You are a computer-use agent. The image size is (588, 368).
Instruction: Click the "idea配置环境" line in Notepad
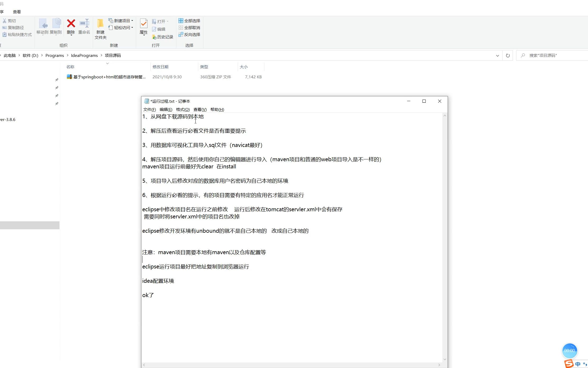(x=158, y=281)
